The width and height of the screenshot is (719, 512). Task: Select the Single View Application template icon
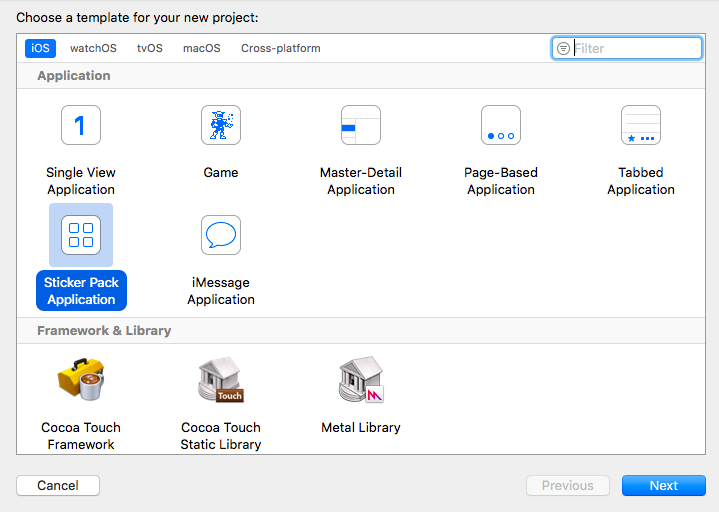(x=81, y=125)
